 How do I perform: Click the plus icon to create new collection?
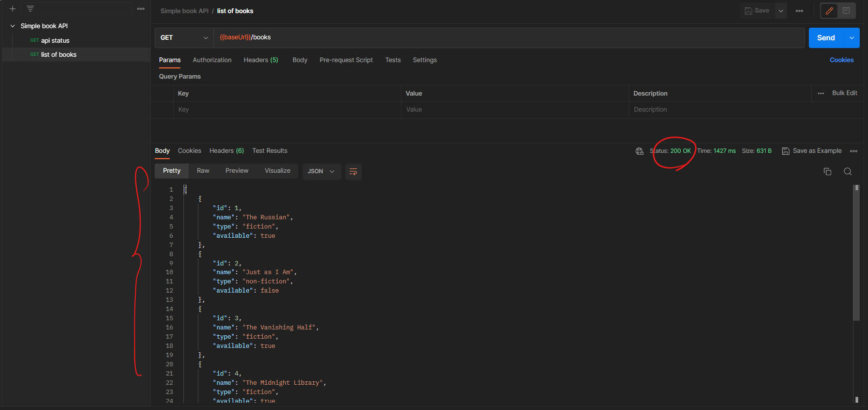pyautogui.click(x=13, y=9)
